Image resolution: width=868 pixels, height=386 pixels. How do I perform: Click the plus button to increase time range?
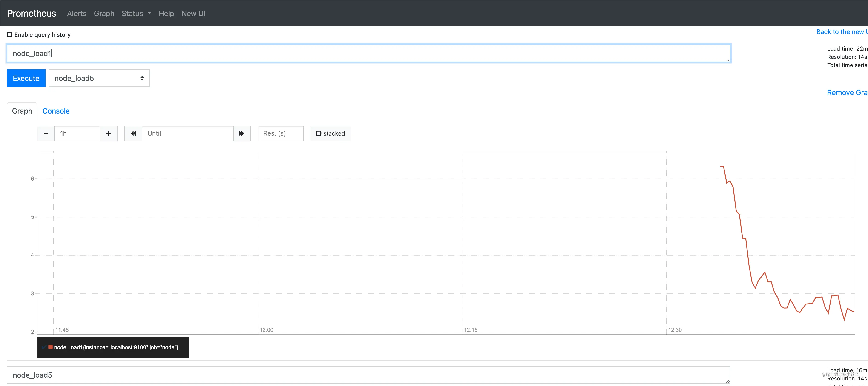point(109,133)
